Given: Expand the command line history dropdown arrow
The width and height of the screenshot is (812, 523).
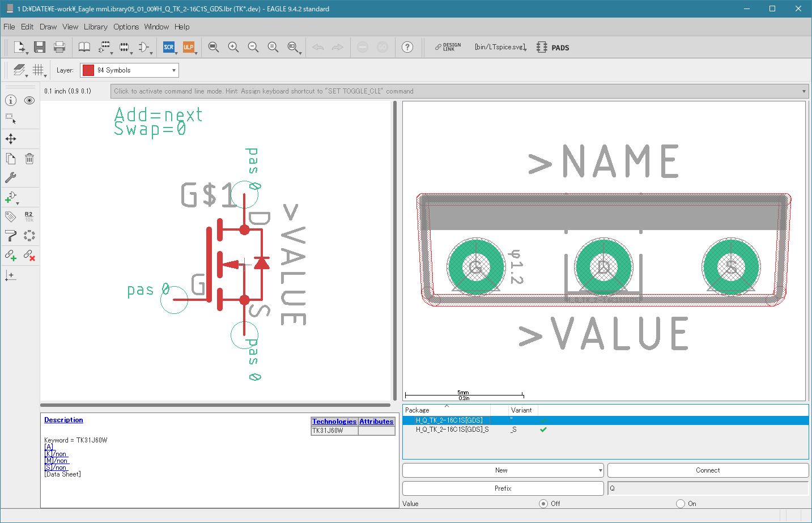Looking at the screenshot, I should (x=804, y=91).
